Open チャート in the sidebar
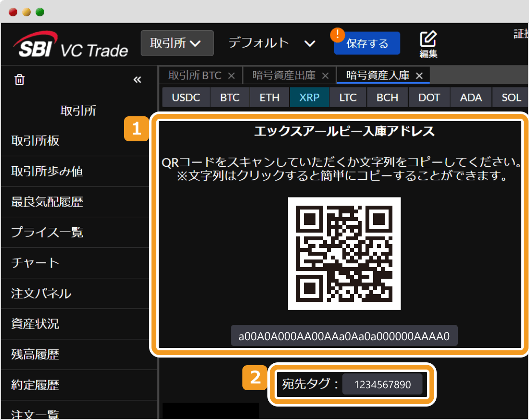Screen dimensions: 529x420 click(x=75, y=263)
